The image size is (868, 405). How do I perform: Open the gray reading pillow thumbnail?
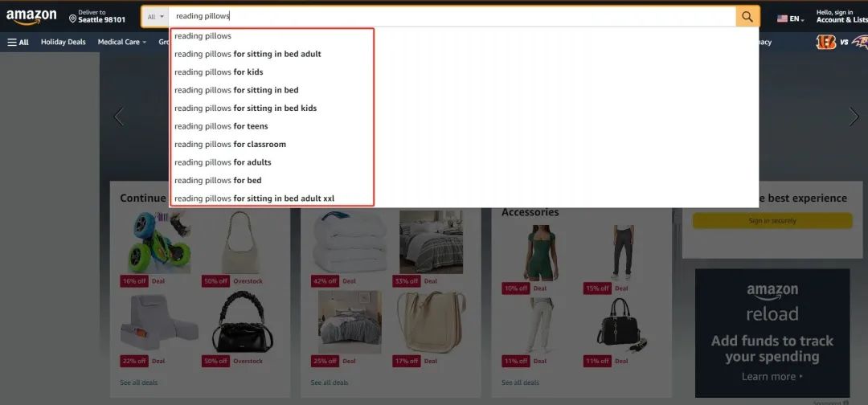click(x=159, y=323)
